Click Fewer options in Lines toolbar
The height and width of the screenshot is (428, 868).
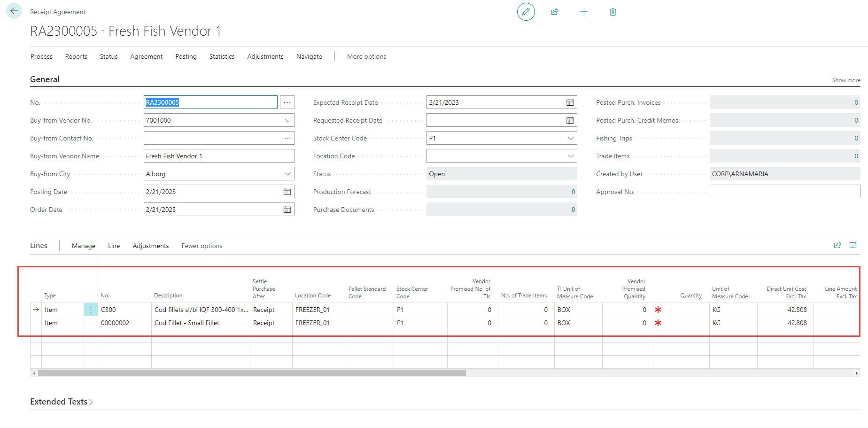[202, 246]
